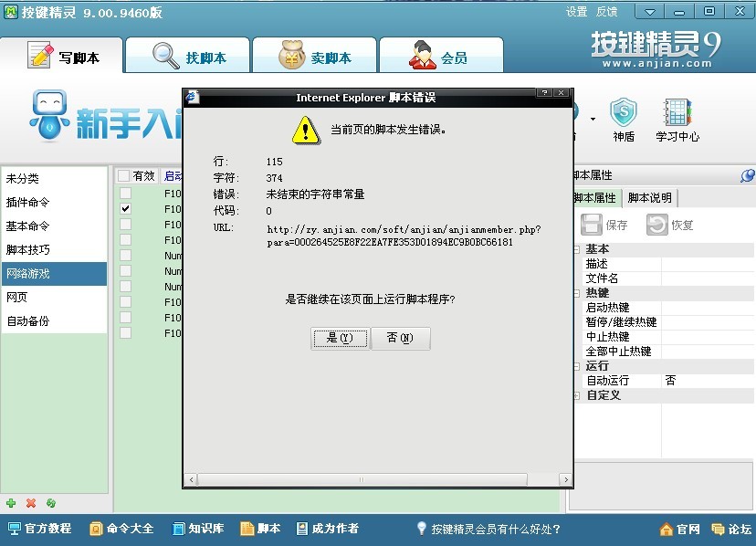Select the 插件命令 category
Screen dimensions: 756x546
click(x=54, y=202)
